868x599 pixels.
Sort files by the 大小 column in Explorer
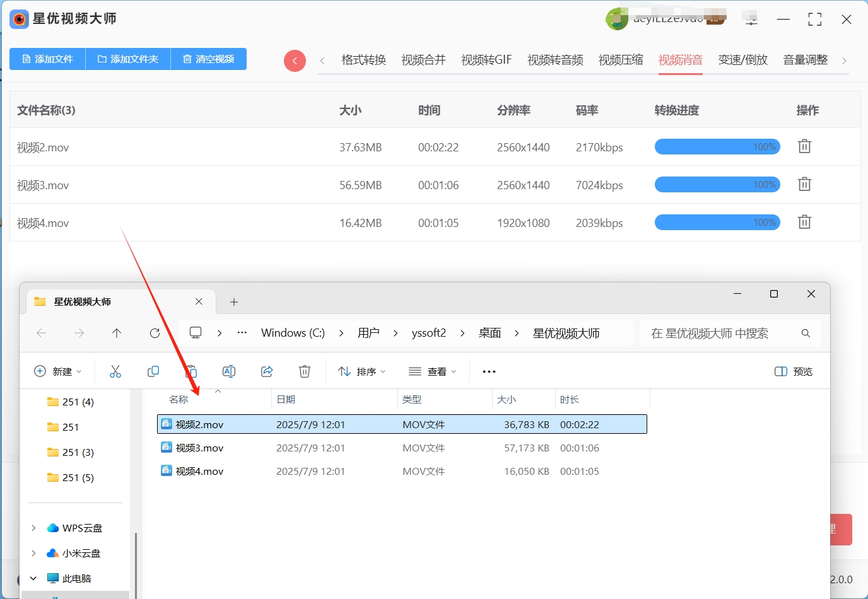coord(507,399)
